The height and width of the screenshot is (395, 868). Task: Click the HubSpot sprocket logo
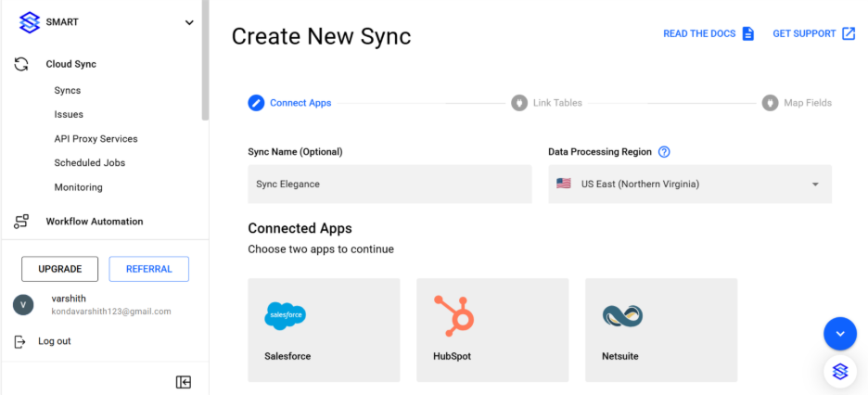click(x=453, y=316)
